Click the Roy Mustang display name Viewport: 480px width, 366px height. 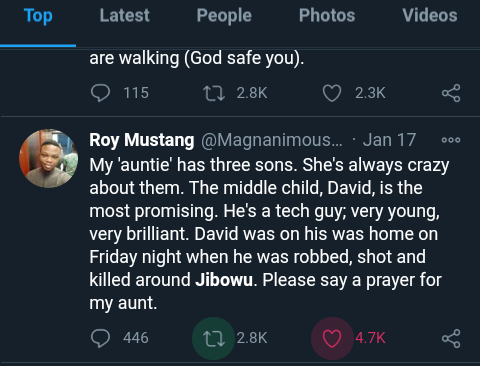tap(142, 140)
